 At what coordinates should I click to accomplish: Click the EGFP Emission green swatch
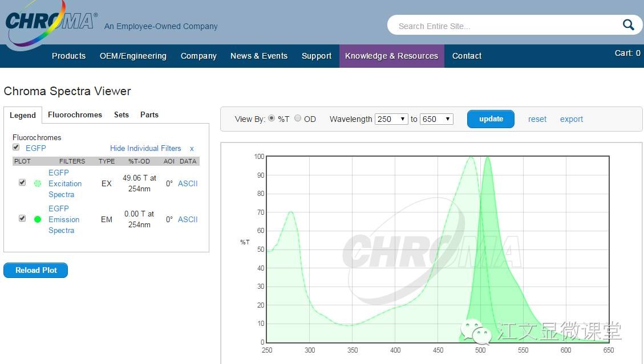coord(38,219)
